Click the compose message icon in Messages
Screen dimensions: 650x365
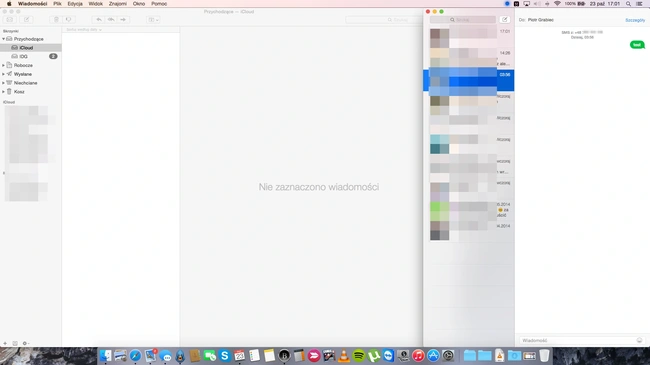pos(504,19)
